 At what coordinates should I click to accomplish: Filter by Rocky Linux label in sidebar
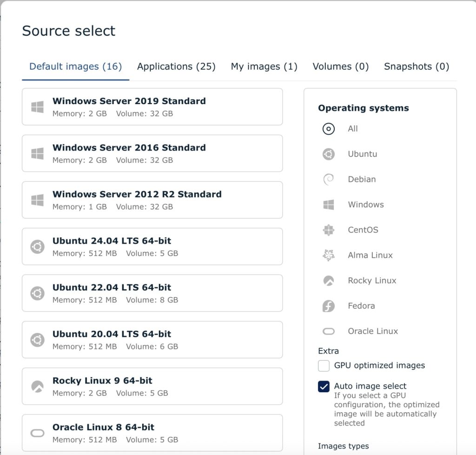tap(372, 280)
